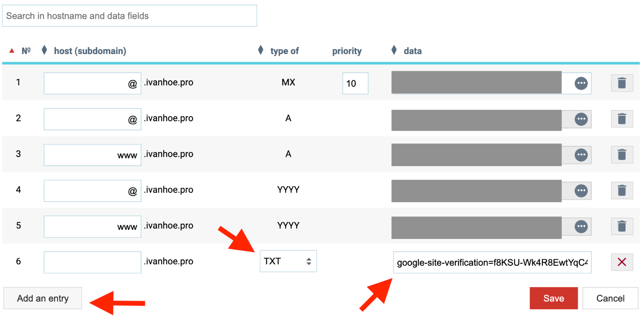Delete row 4 record with trash icon

click(x=622, y=191)
